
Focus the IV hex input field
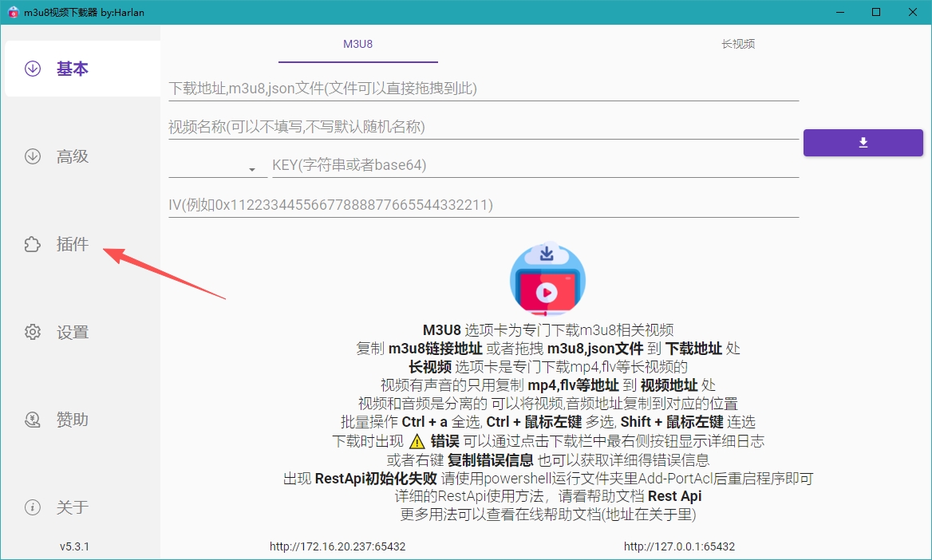point(484,205)
